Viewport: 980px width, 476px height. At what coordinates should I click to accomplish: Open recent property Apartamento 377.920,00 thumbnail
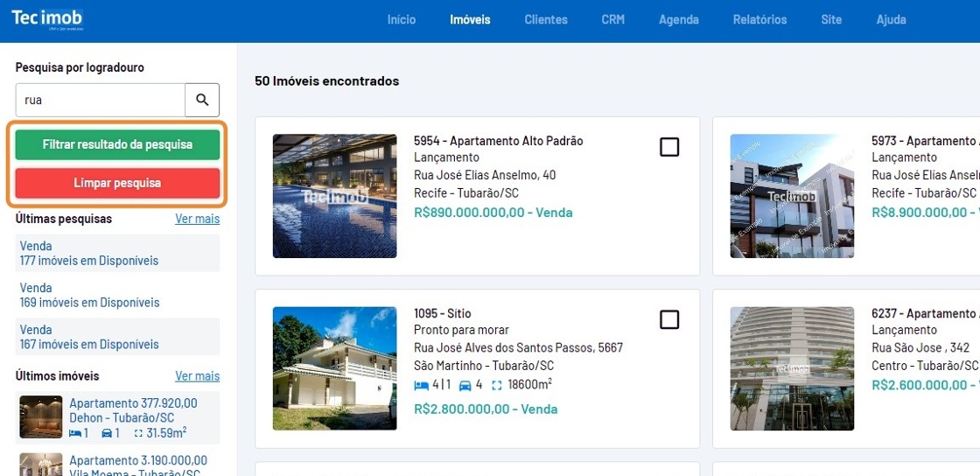click(41, 417)
